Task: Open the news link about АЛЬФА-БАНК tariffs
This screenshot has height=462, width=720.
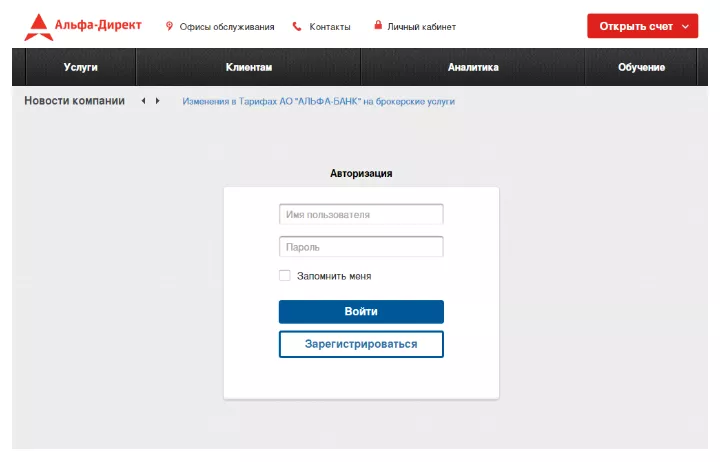Action: click(x=318, y=102)
